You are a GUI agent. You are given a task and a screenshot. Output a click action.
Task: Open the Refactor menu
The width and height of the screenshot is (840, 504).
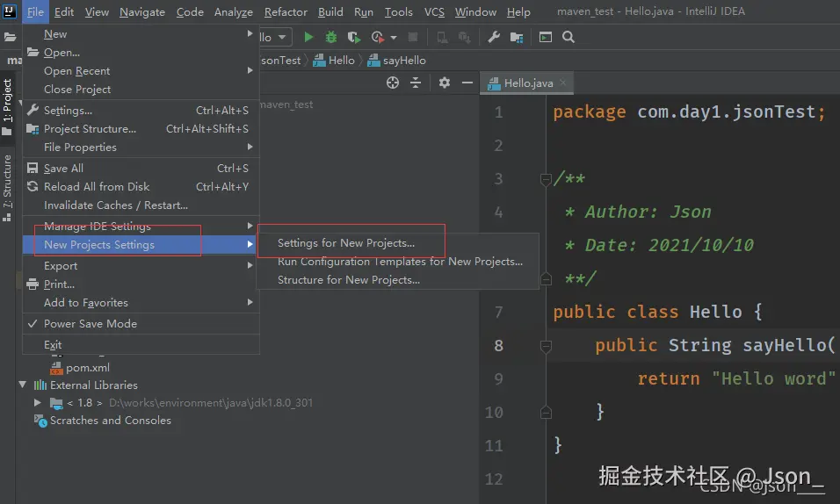point(286,11)
